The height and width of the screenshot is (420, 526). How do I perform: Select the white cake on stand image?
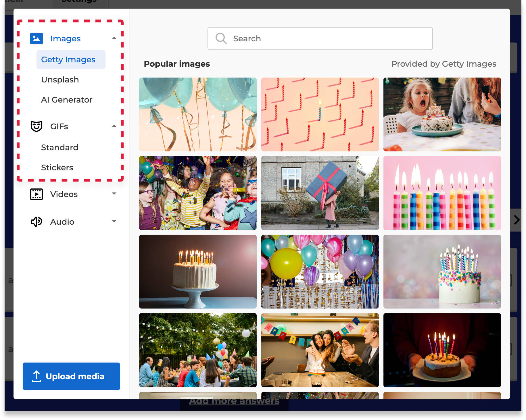click(x=198, y=272)
